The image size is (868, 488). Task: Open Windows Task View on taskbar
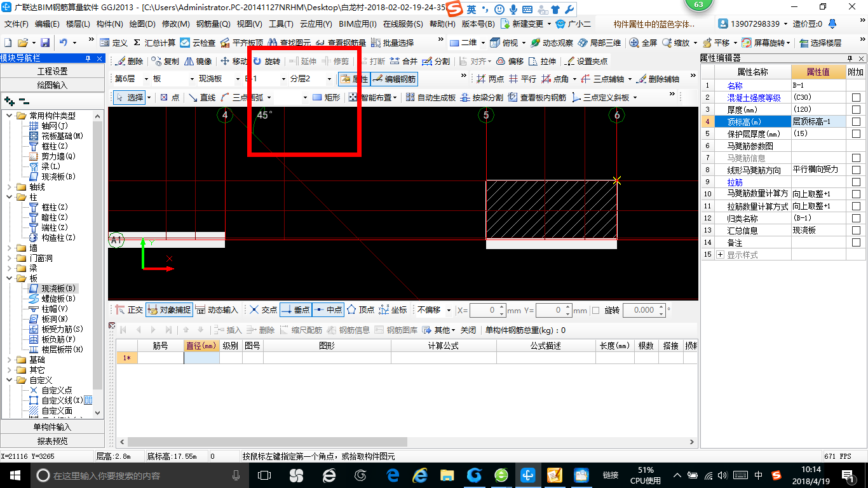(264, 475)
